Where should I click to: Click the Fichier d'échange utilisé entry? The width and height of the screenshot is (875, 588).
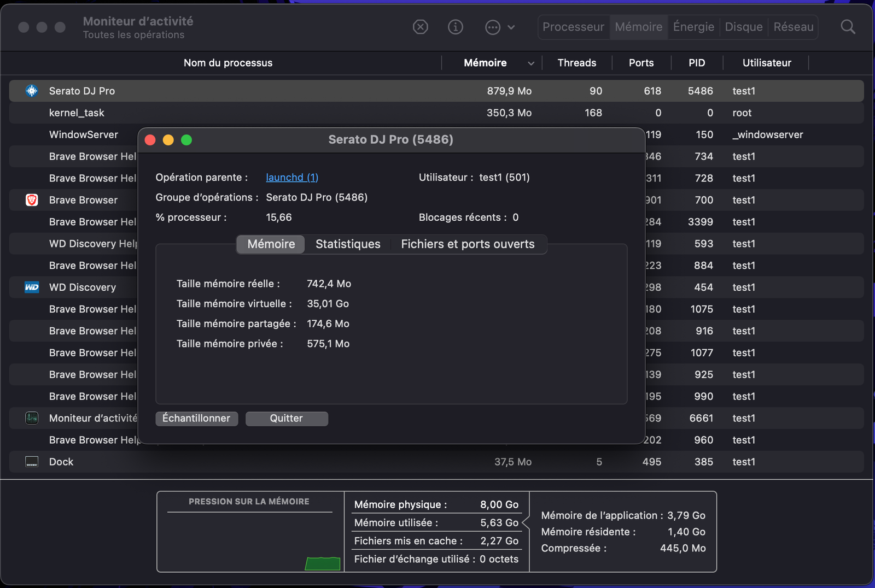coord(436,559)
